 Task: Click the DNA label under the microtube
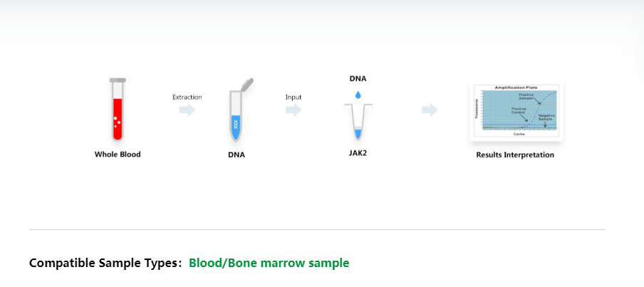tap(237, 155)
